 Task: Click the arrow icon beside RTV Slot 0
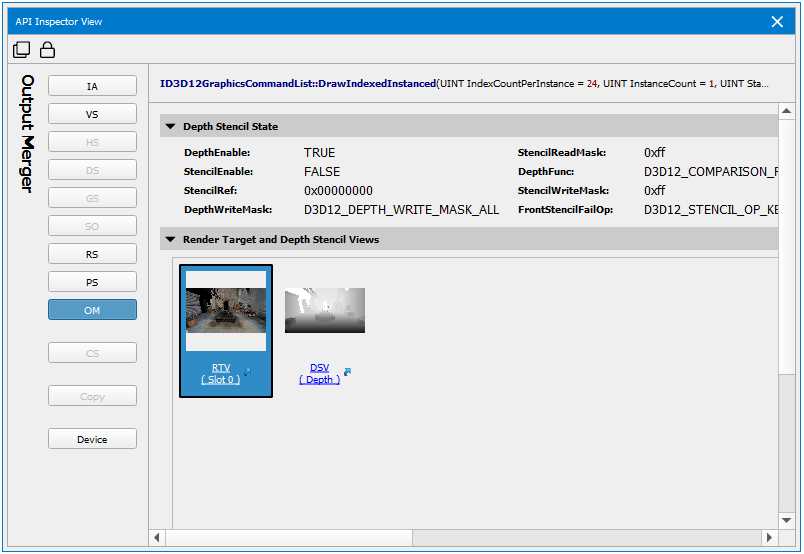[247, 373]
